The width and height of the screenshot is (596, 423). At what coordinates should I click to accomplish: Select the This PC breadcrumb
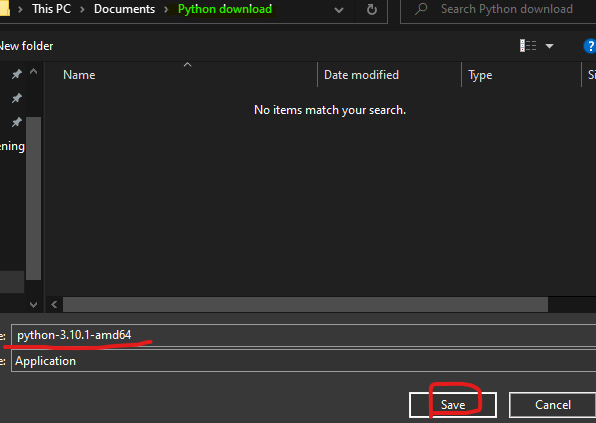pos(51,9)
